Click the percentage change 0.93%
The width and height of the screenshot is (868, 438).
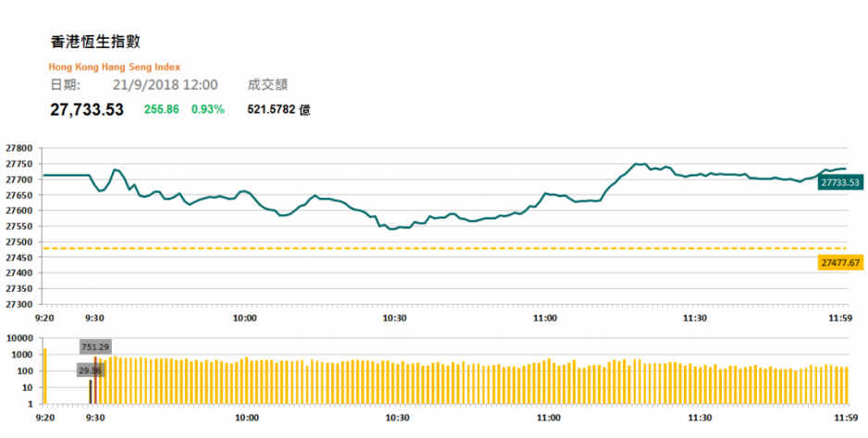[208, 109]
